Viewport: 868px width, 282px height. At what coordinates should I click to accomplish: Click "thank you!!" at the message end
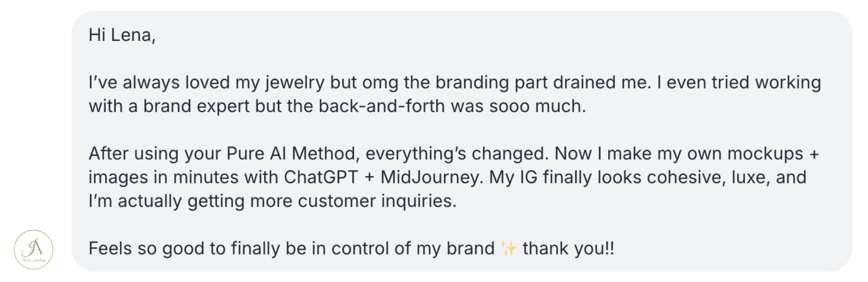click(568, 248)
